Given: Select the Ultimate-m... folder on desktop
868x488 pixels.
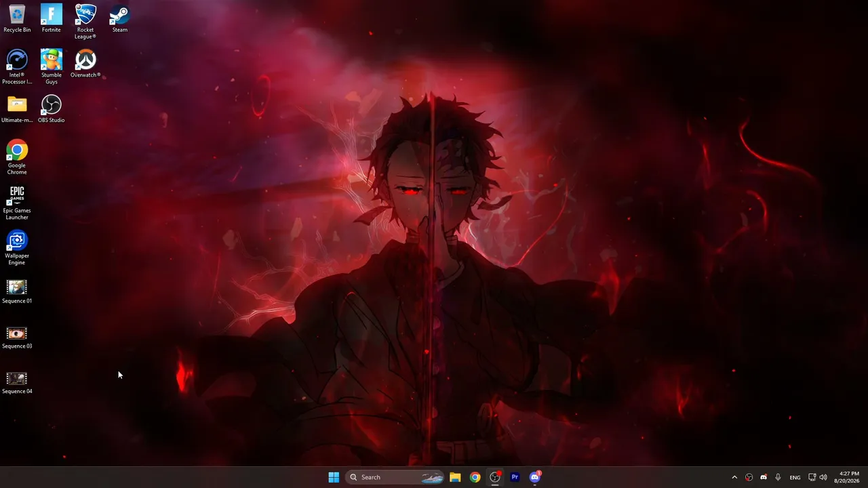Looking at the screenshot, I should pos(17,109).
